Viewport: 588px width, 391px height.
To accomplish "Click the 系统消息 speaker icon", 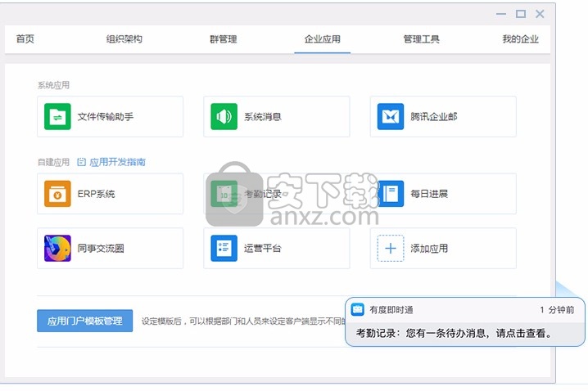I will [224, 116].
